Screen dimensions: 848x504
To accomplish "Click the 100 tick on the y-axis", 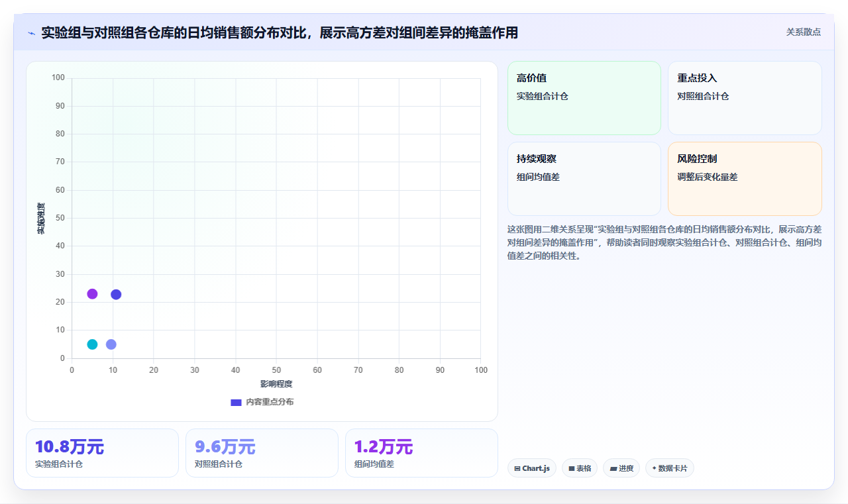I will 58,78.
